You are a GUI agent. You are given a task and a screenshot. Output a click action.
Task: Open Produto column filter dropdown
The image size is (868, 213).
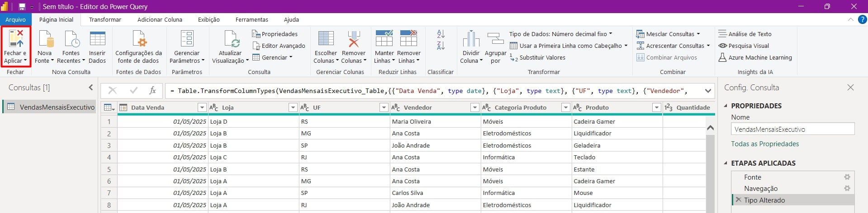(657, 107)
